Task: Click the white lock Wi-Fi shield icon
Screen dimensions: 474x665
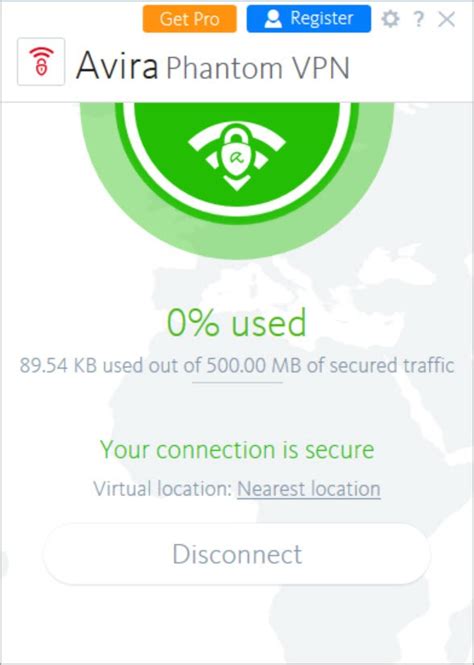Action: 237,156
